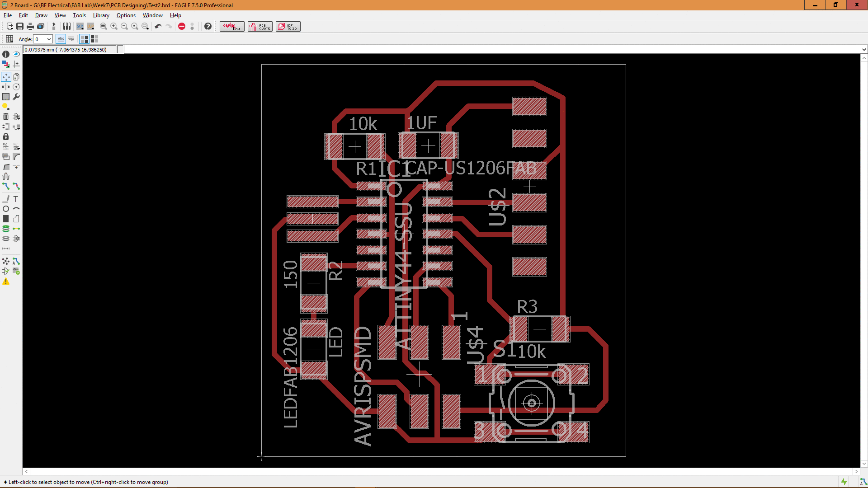The width and height of the screenshot is (868, 488).
Task: Click the Print icon in toolbar
Action: (x=30, y=27)
